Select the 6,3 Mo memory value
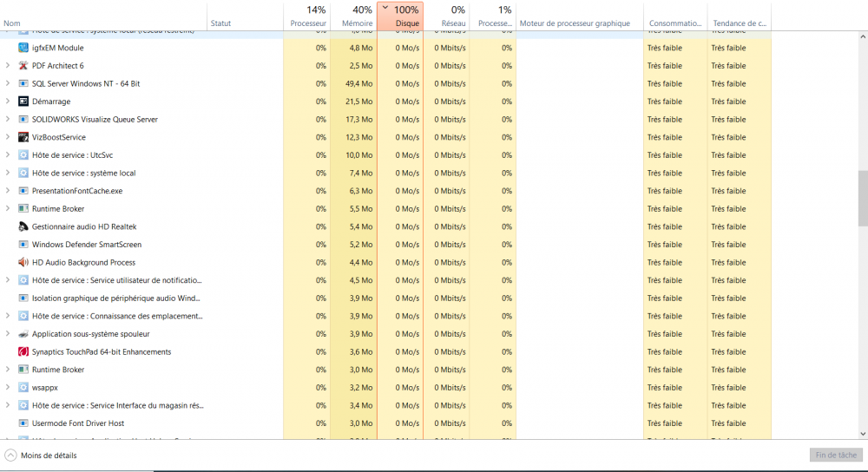The height and width of the screenshot is (472, 868). [x=361, y=191]
